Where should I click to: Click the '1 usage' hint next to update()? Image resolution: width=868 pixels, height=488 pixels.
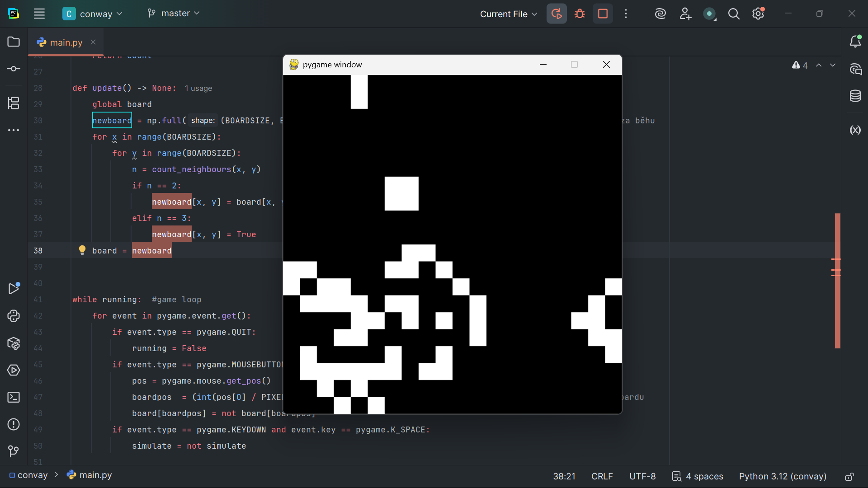coord(198,89)
